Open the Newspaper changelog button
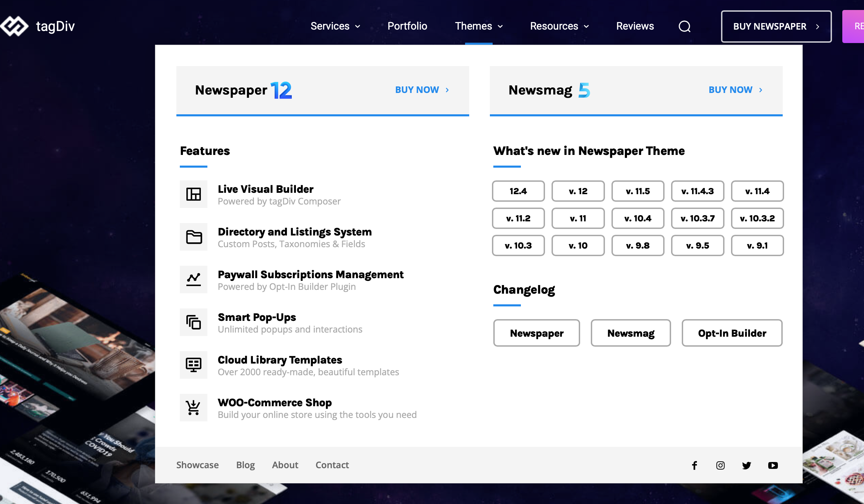This screenshot has width=864, height=504. pyautogui.click(x=536, y=333)
